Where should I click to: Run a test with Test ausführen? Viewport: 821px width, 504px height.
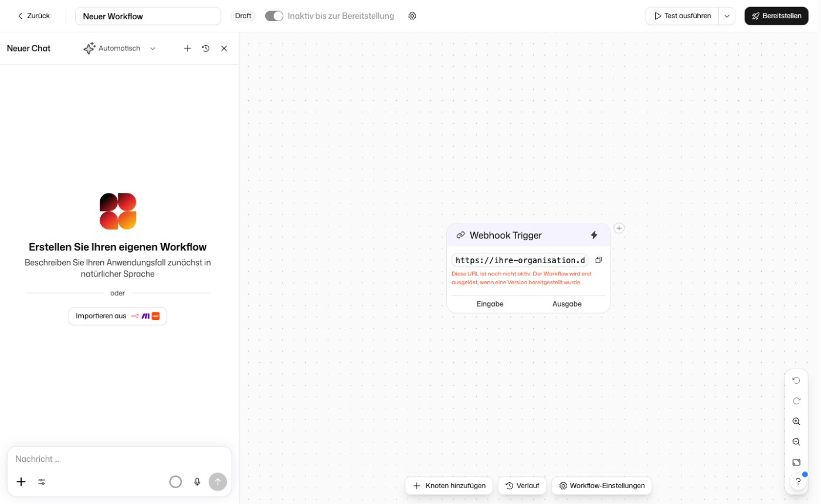(x=683, y=16)
